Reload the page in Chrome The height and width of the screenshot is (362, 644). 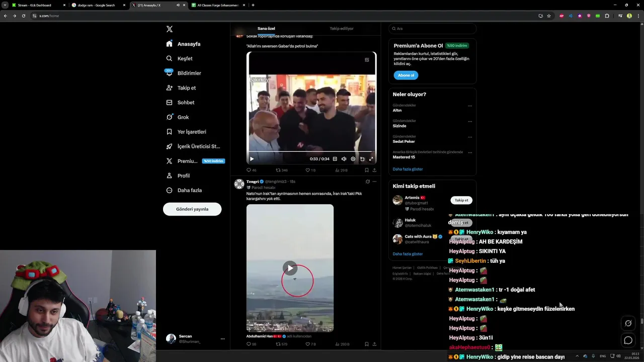(x=23, y=16)
